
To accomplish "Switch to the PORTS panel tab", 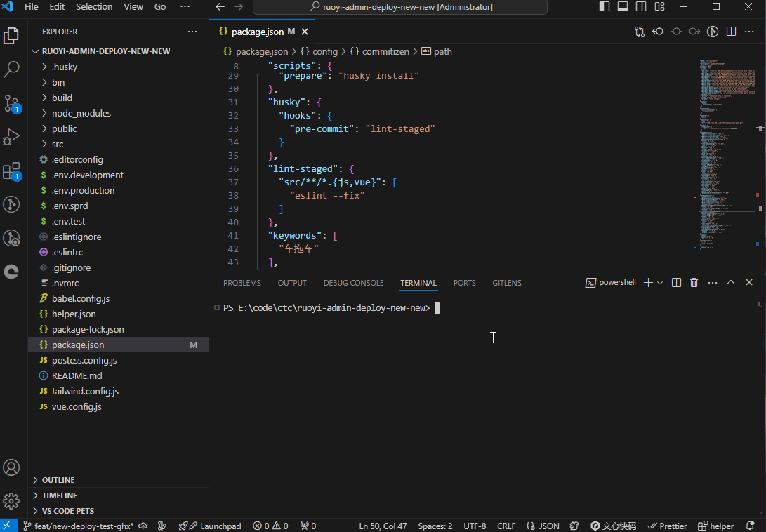I will [464, 283].
